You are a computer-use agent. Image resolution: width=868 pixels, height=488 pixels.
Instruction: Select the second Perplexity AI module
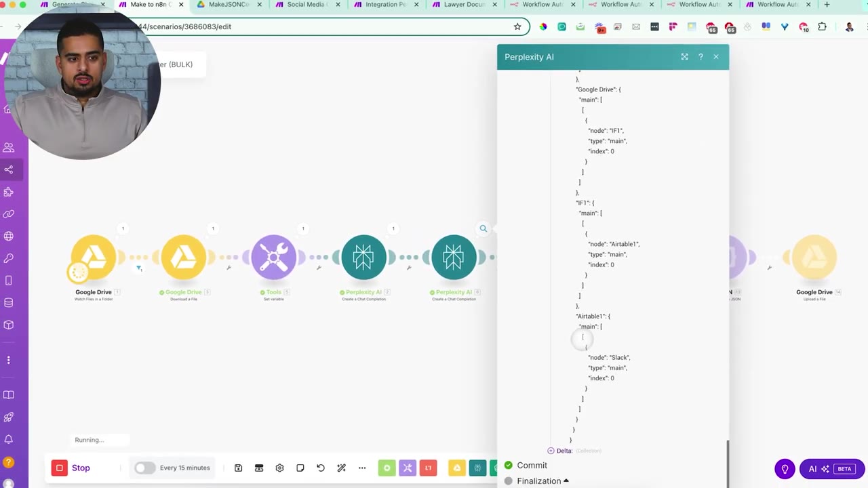[x=454, y=257]
